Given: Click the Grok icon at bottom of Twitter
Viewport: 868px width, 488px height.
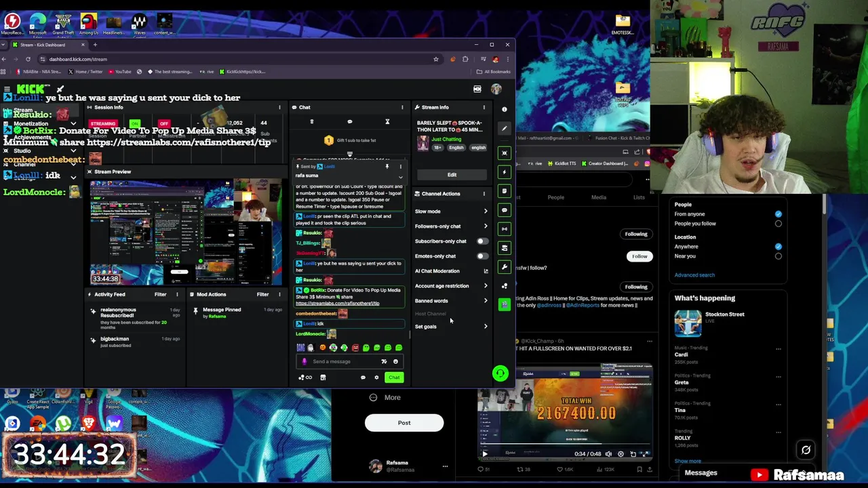Looking at the screenshot, I should pyautogui.click(x=806, y=450).
